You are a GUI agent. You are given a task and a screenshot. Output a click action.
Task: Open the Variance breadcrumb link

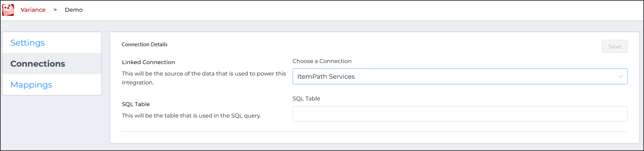33,10
